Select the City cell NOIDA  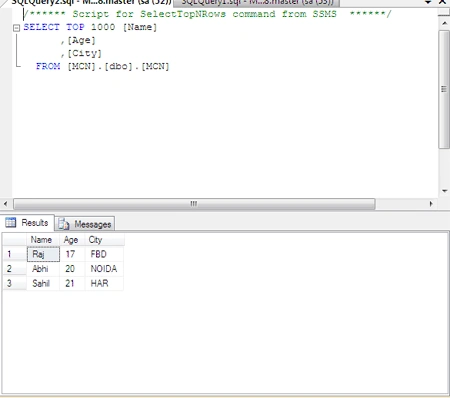(x=104, y=269)
